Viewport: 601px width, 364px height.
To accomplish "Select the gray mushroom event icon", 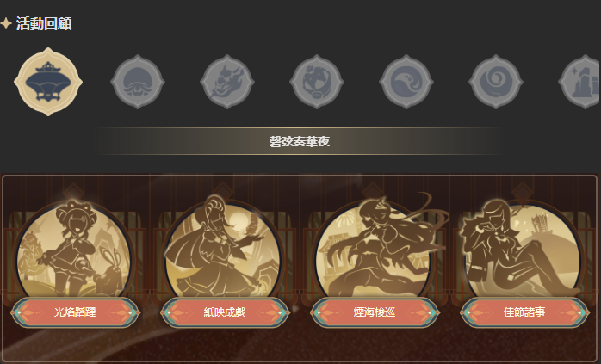I will pos(138,82).
